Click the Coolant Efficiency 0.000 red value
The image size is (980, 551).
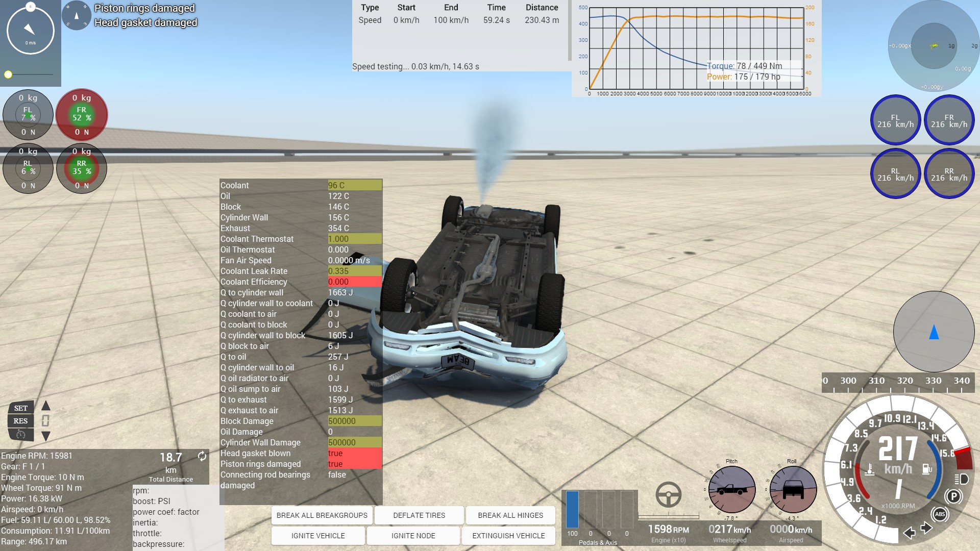pyautogui.click(x=355, y=282)
